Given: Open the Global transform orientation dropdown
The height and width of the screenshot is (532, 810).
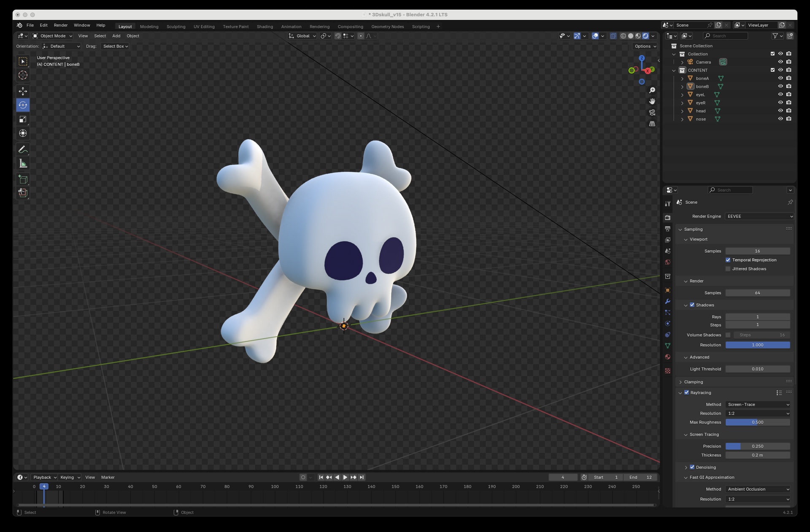Looking at the screenshot, I should [x=302, y=36].
